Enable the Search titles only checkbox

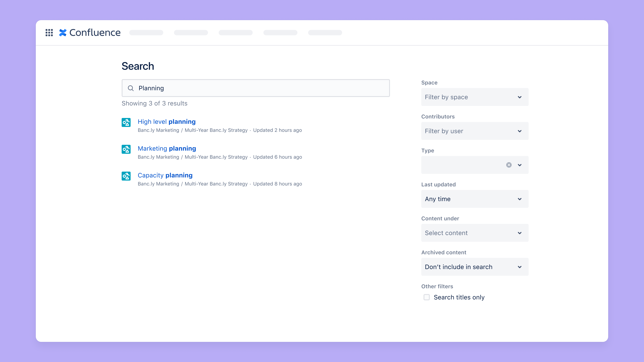(x=426, y=297)
